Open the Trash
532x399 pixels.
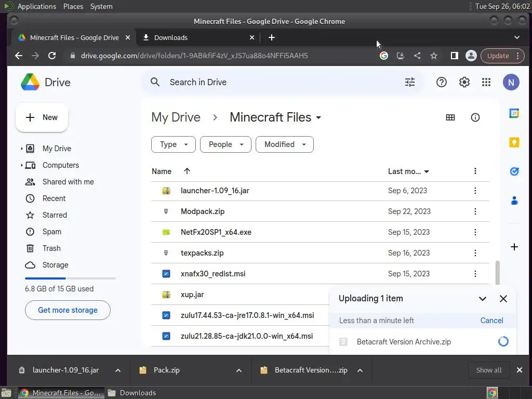pyautogui.click(x=51, y=248)
